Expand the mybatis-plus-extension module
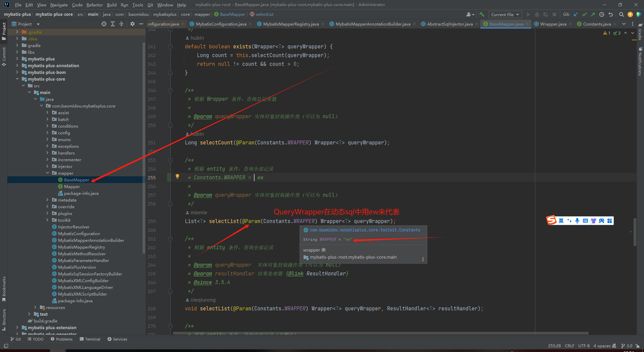Viewport: 644px width, 352px height. [x=17, y=327]
